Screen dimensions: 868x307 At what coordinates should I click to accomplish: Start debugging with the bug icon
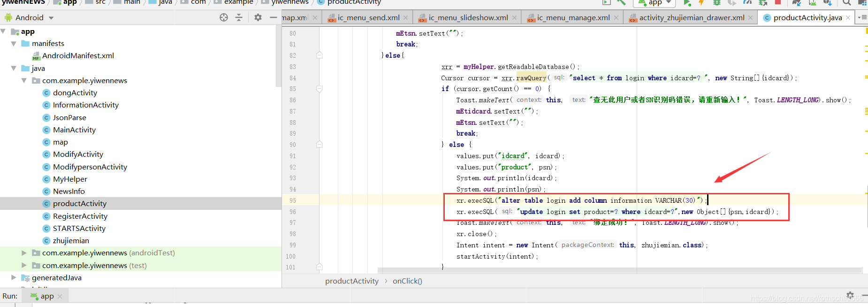point(717,2)
